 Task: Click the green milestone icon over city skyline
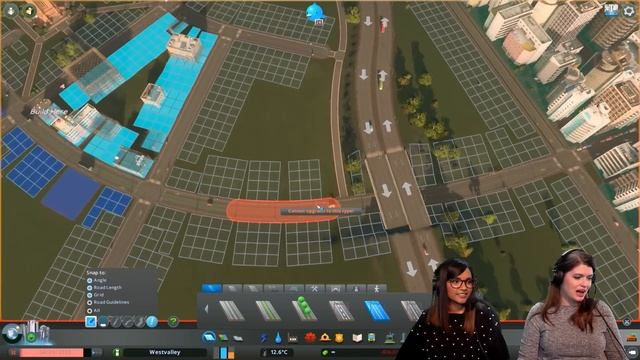(x=31, y=337)
